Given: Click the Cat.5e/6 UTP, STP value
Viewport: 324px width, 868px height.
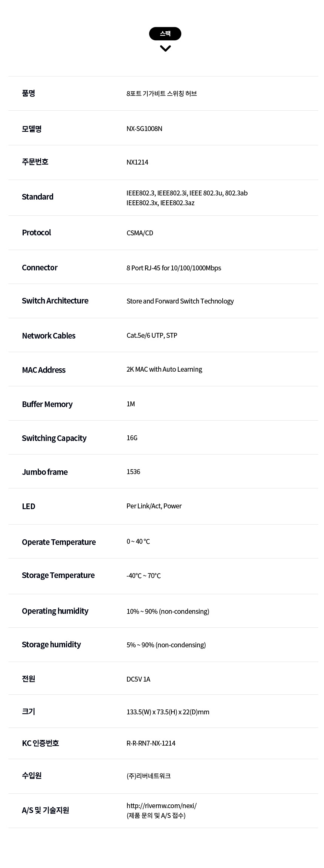Looking at the screenshot, I should click(152, 335).
